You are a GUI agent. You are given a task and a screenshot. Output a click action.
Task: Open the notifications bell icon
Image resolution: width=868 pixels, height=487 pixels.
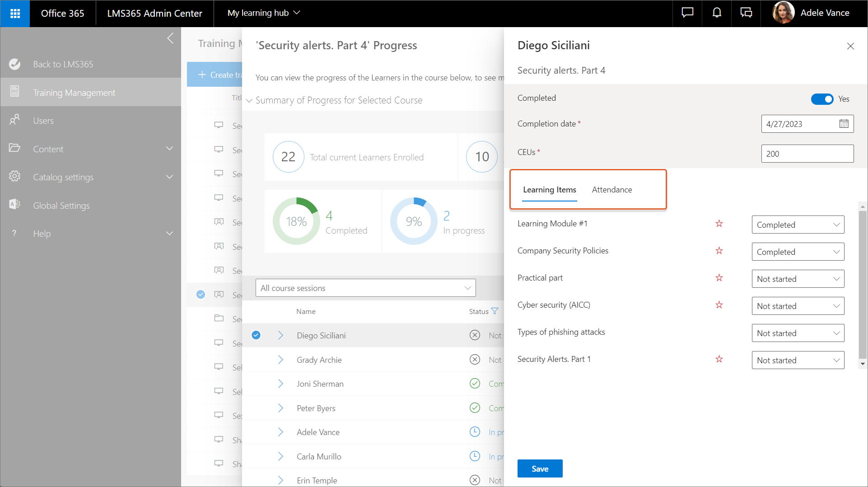717,13
